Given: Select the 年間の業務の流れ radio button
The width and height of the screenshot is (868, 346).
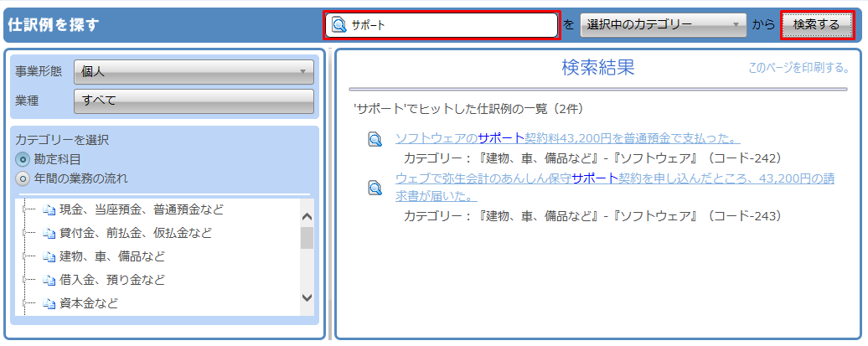Looking at the screenshot, I should [23, 178].
